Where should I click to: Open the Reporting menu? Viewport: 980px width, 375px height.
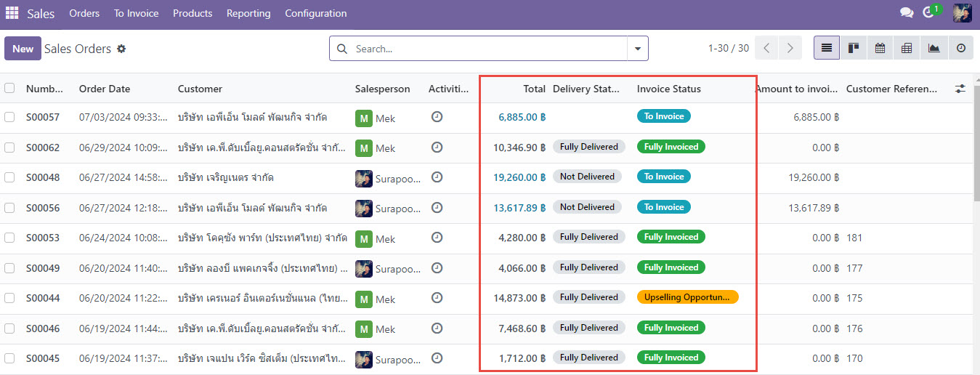[x=248, y=13]
